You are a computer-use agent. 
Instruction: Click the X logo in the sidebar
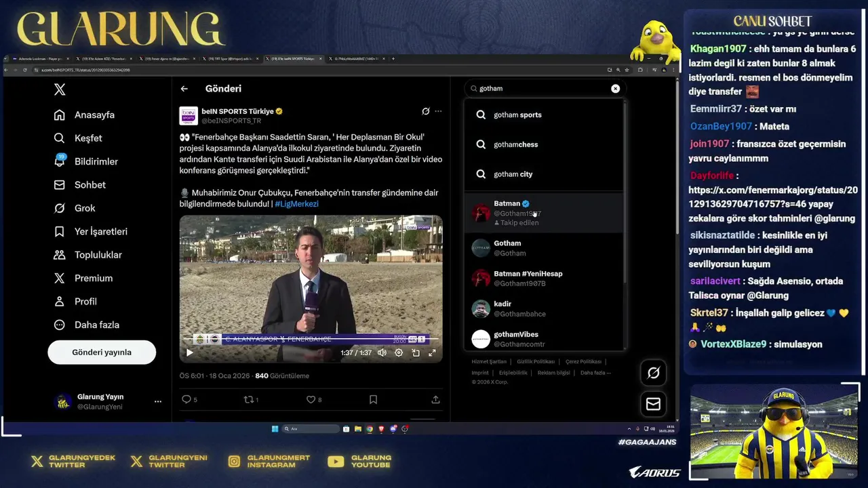coord(60,89)
